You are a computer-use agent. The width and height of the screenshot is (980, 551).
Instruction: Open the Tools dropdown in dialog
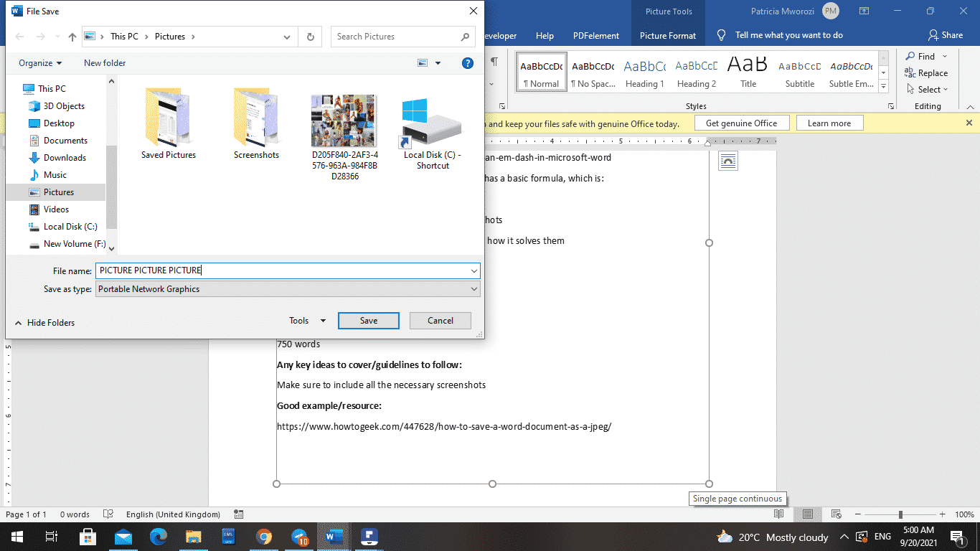[307, 321]
